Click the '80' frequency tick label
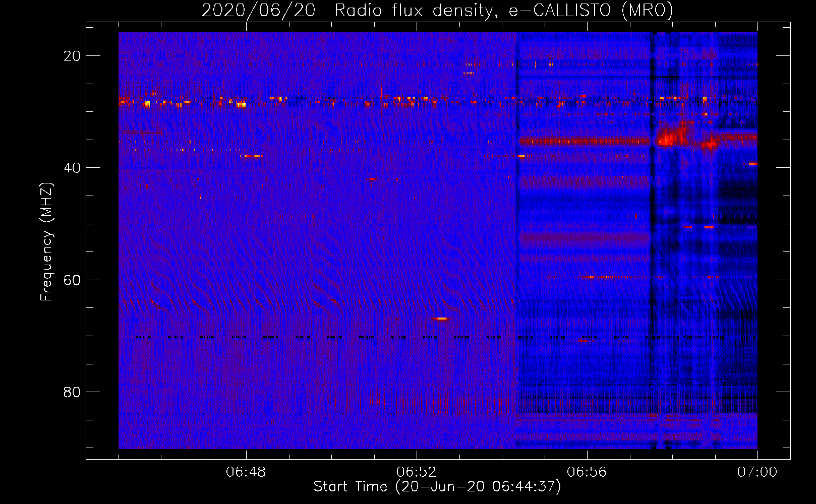 click(72, 392)
